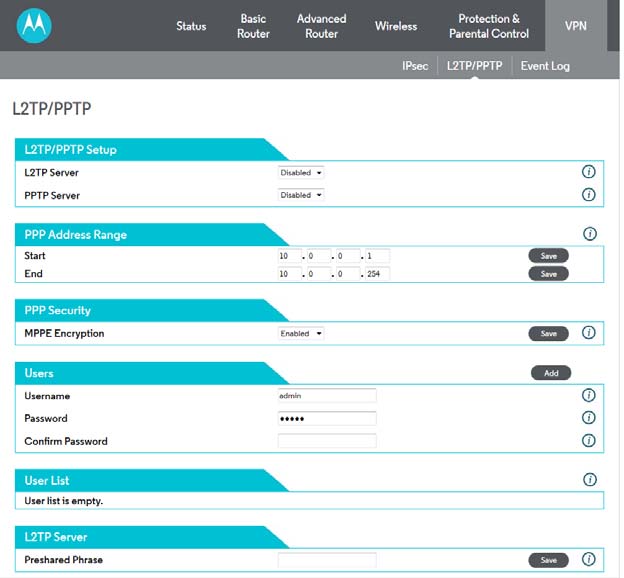Click the 'MPPE Encryption' label

[64, 334]
